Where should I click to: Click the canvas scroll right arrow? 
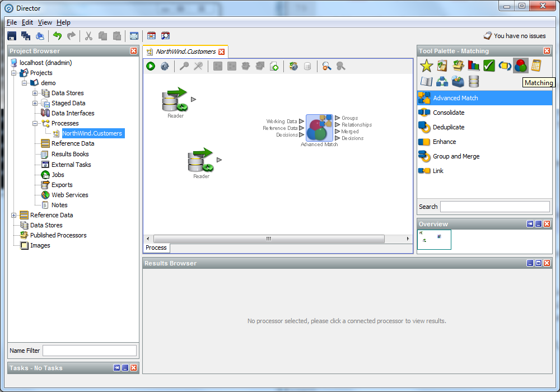[408, 239]
